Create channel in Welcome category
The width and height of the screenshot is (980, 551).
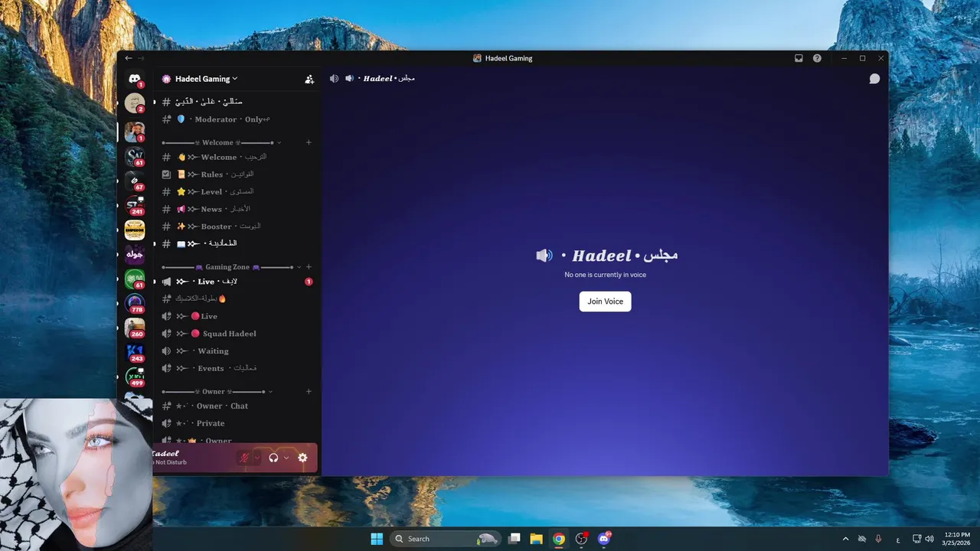tap(309, 142)
